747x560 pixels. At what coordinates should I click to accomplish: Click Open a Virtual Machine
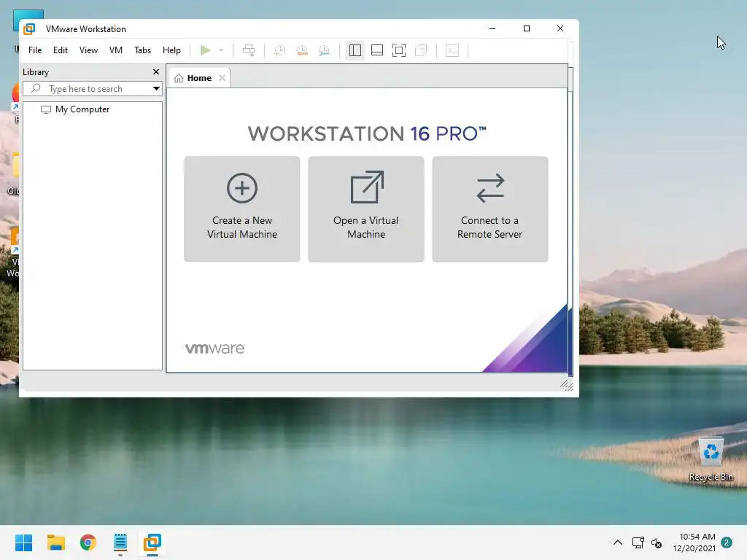[366, 209]
